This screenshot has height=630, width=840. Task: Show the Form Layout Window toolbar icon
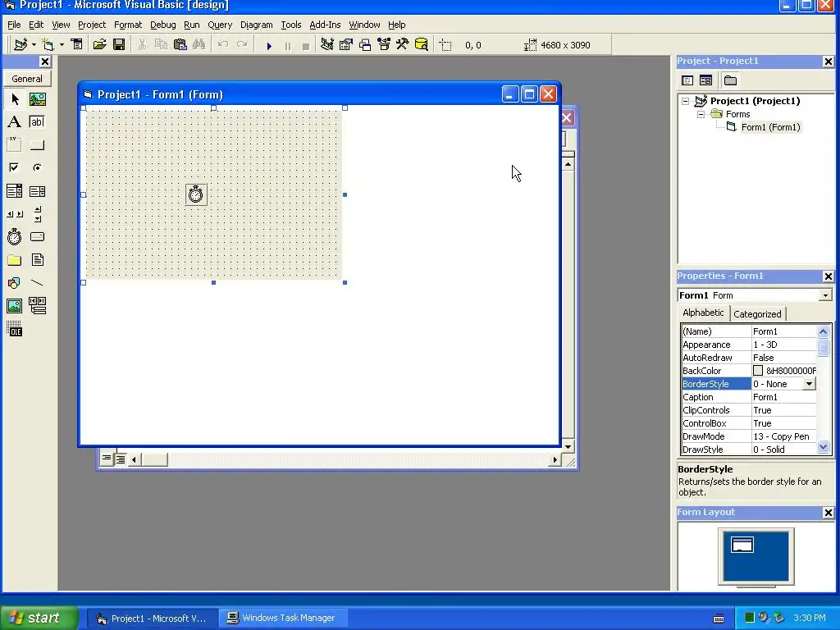[365, 44]
